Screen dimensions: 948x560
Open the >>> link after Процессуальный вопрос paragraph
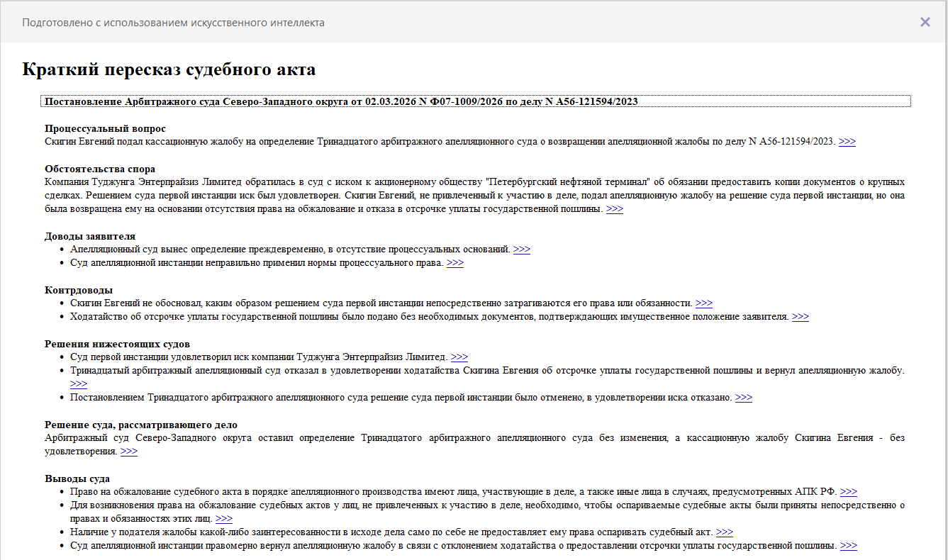[x=847, y=141]
